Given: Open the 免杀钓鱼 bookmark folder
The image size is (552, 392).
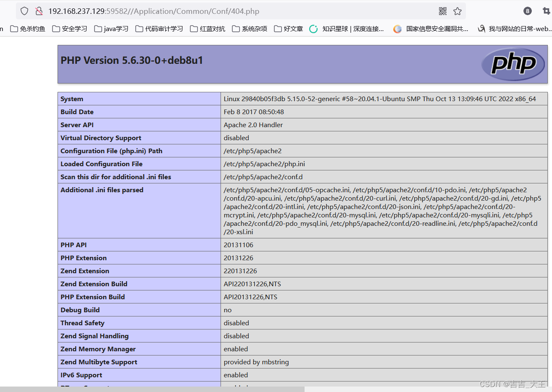Looking at the screenshot, I should click(27, 29).
